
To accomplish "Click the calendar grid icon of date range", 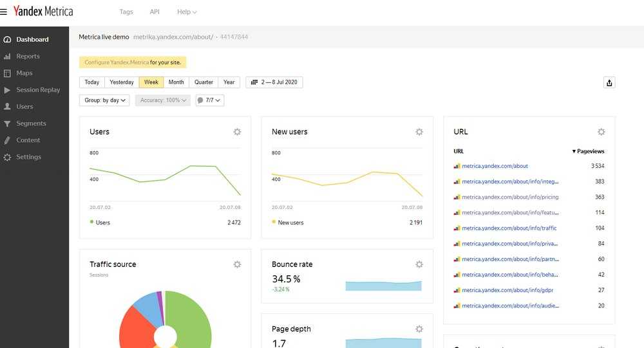I will [254, 82].
